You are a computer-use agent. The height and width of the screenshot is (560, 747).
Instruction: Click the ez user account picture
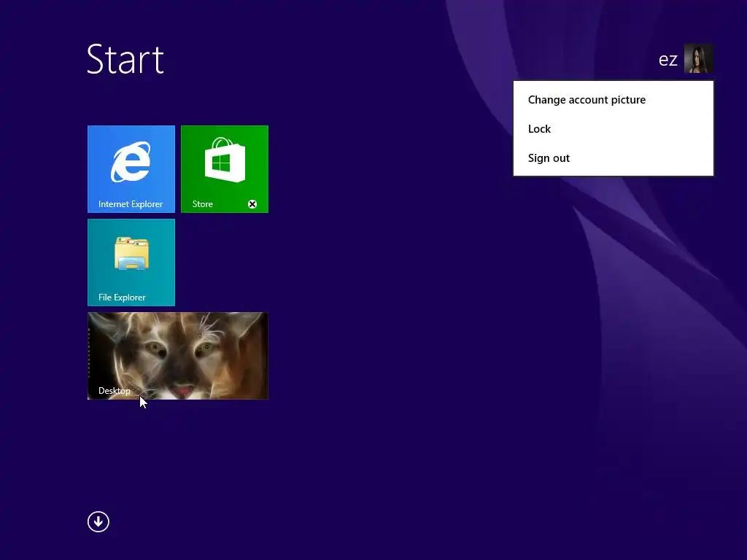698,58
